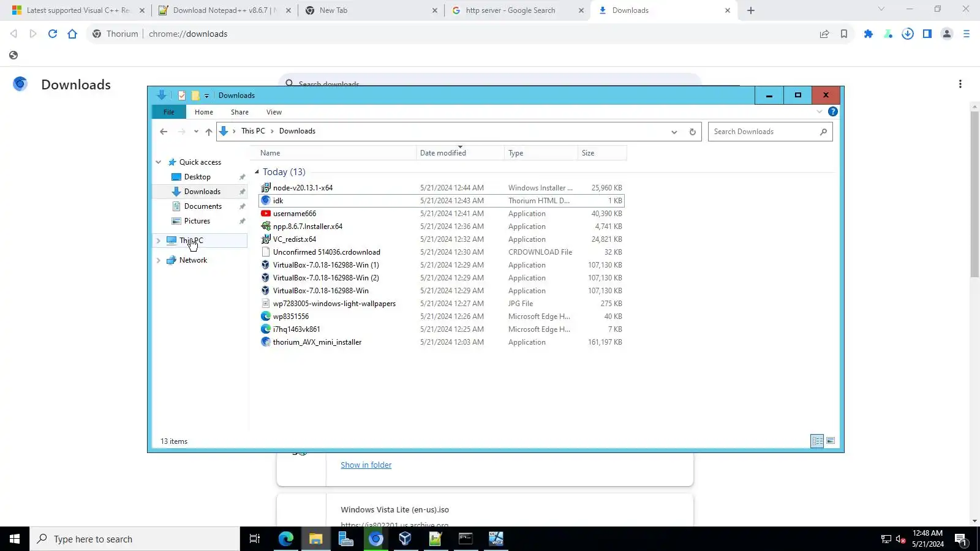Select the thorium_AVX_mini_installer file
The width and height of the screenshot is (980, 551).
point(441,342)
